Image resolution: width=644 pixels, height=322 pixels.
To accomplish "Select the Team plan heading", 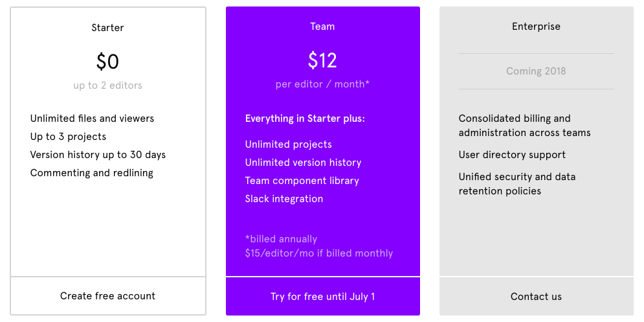I will [322, 27].
